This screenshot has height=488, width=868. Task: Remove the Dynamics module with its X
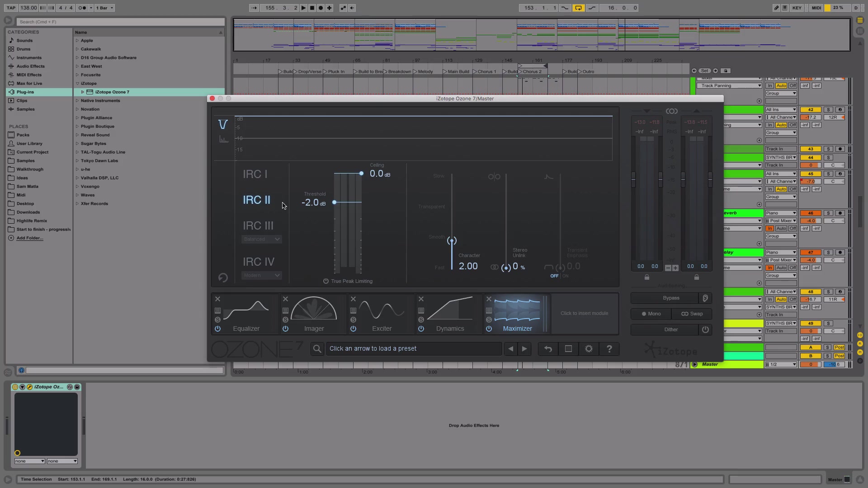(421, 299)
